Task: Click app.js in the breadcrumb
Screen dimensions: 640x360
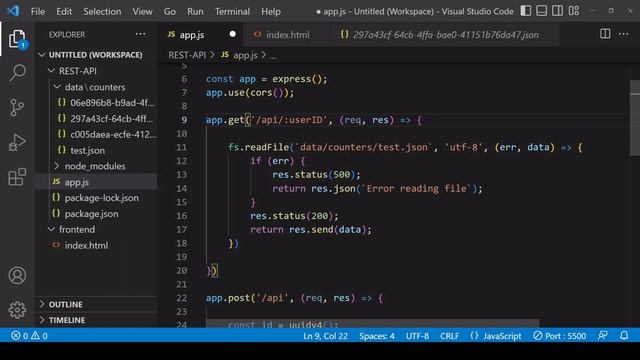Action: [245, 55]
